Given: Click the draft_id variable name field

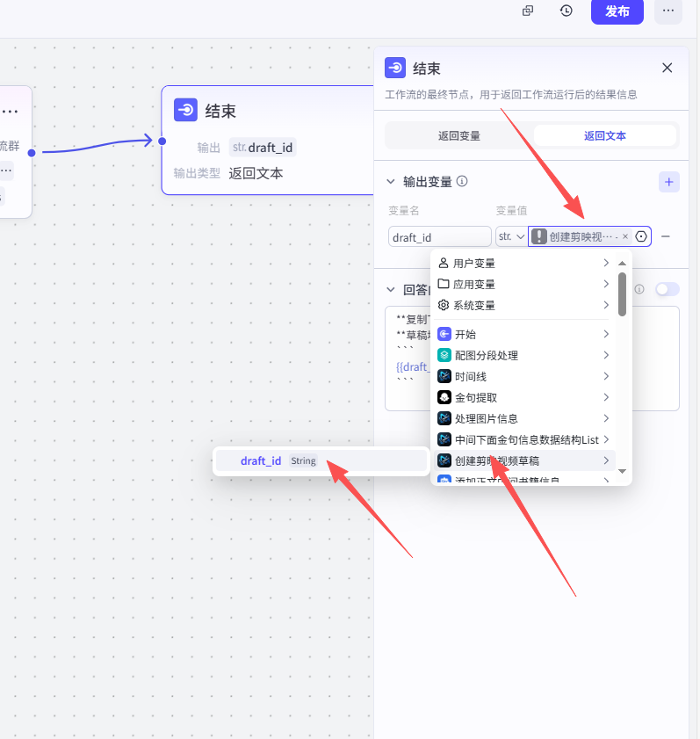Looking at the screenshot, I should 439,236.
